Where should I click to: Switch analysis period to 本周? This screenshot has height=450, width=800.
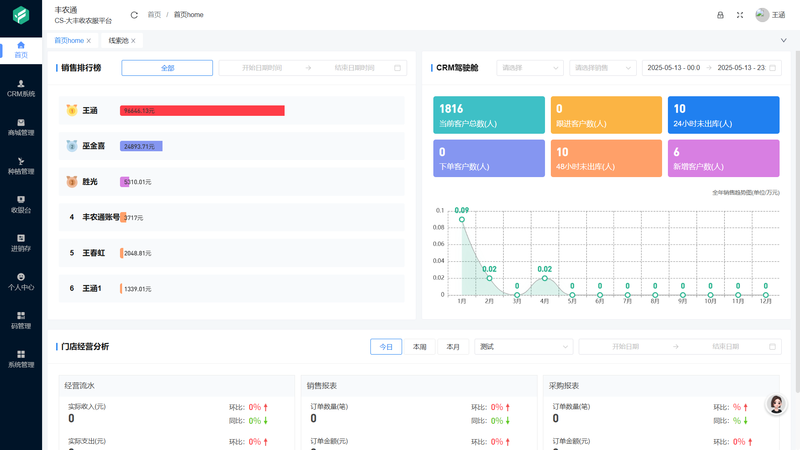tap(420, 346)
